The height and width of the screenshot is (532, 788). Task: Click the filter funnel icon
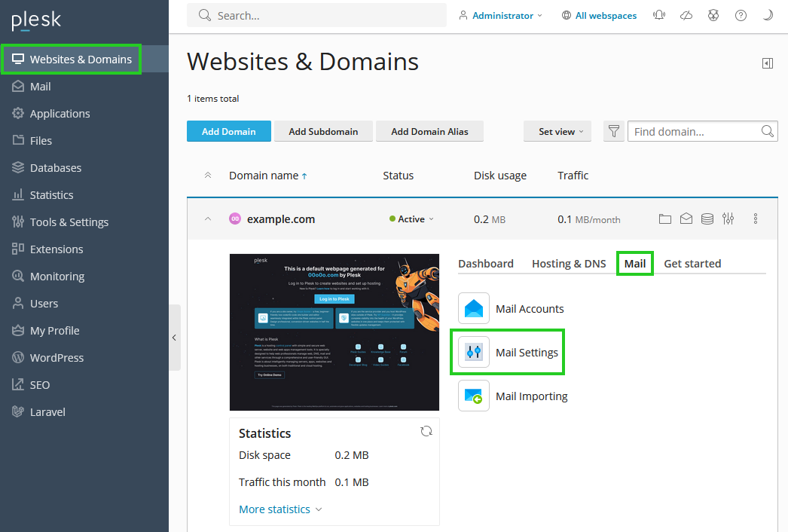[x=614, y=131]
